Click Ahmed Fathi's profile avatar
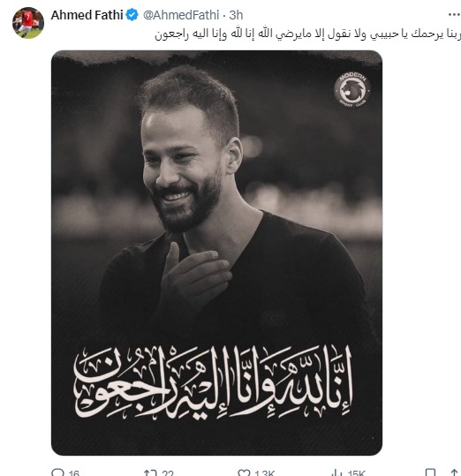The height and width of the screenshot is (476, 461). [x=28, y=23]
